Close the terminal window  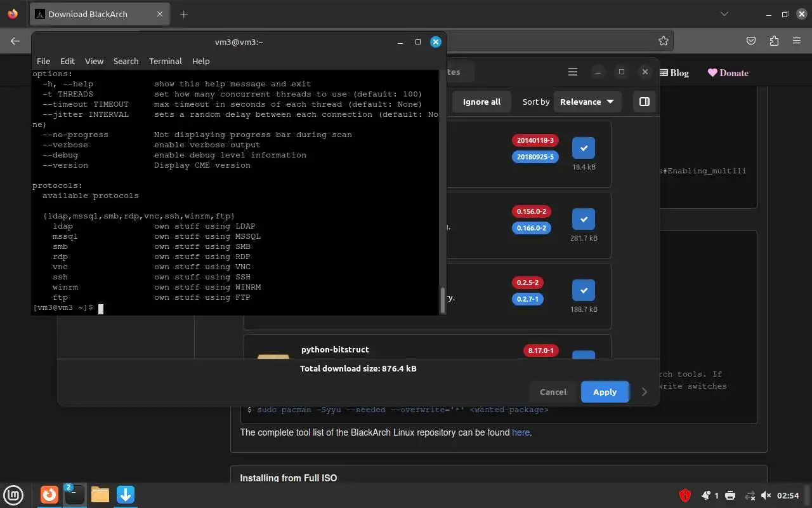tap(436, 42)
